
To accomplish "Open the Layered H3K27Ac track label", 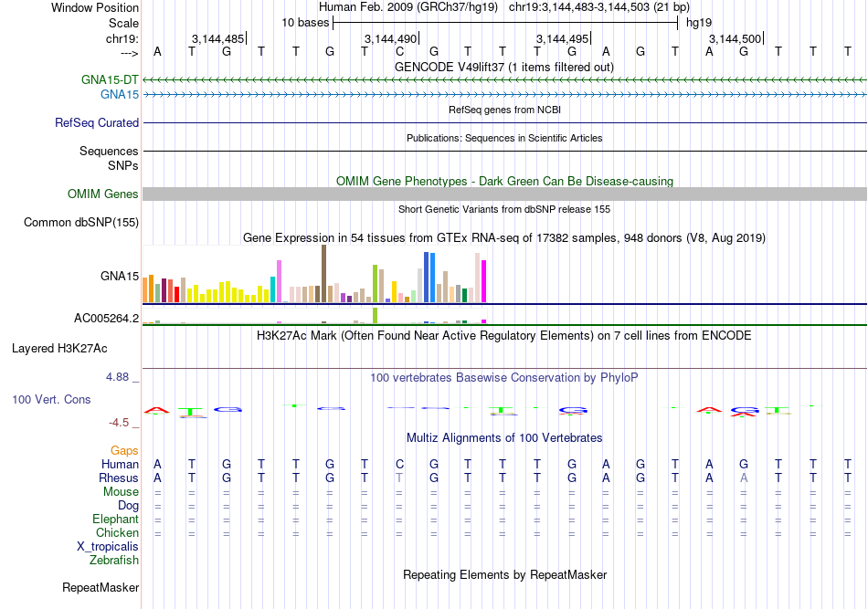I will (x=59, y=349).
